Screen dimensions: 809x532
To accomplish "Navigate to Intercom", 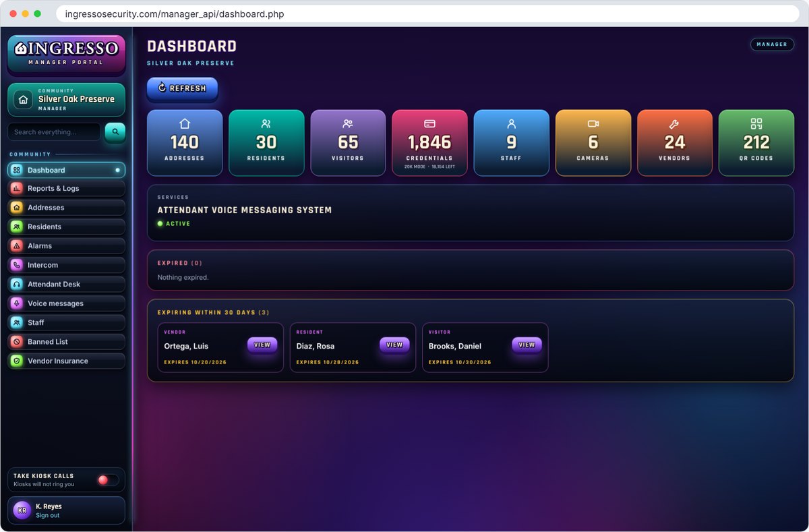I will [x=66, y=265].
